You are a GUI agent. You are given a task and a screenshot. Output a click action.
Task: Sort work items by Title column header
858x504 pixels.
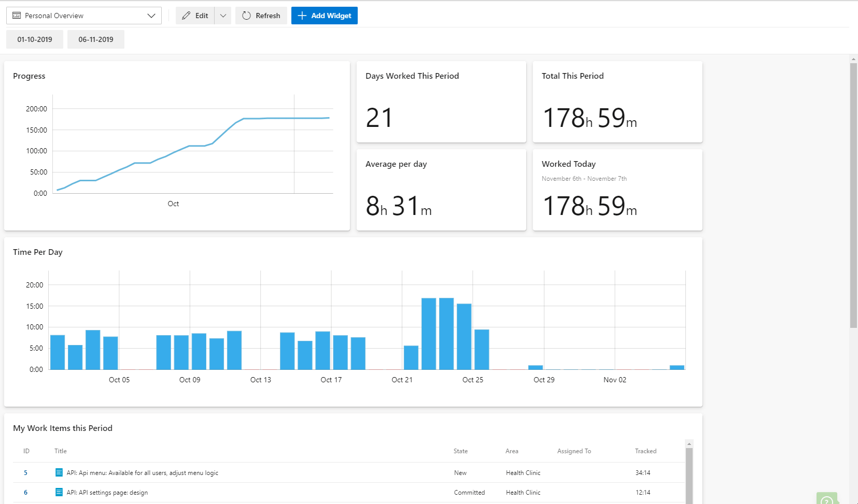coord(61,451)
